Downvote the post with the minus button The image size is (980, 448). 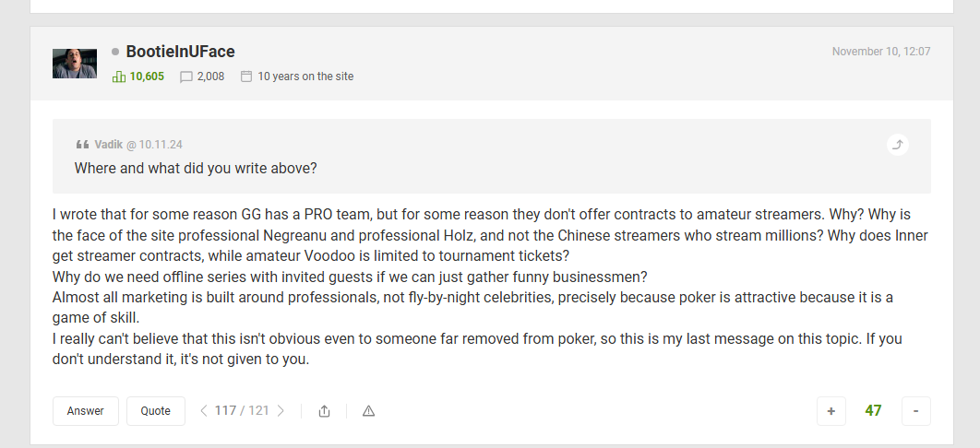tap(915, 411)
